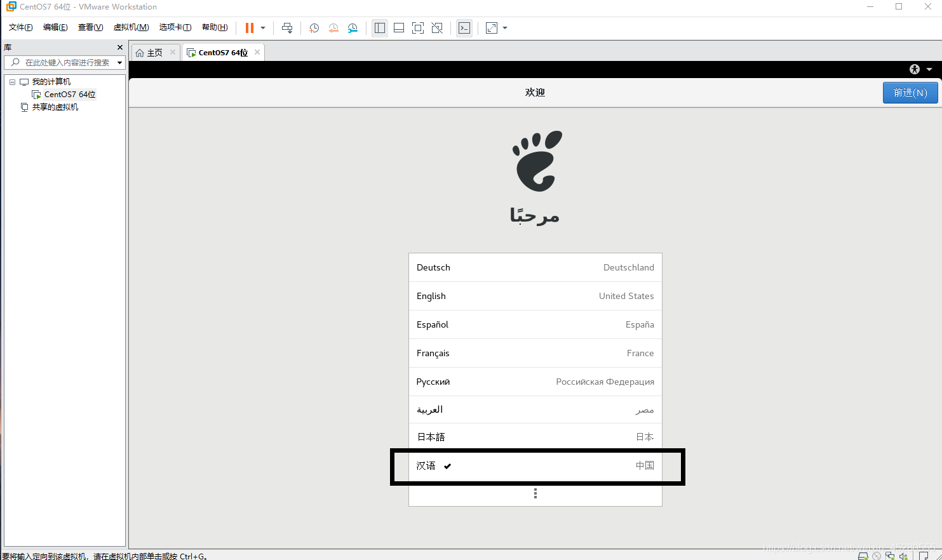Screen dimensions: 942x560
Task: Click the shared VMs icon beside 共享的虚拟机
Action: point(24,107)
